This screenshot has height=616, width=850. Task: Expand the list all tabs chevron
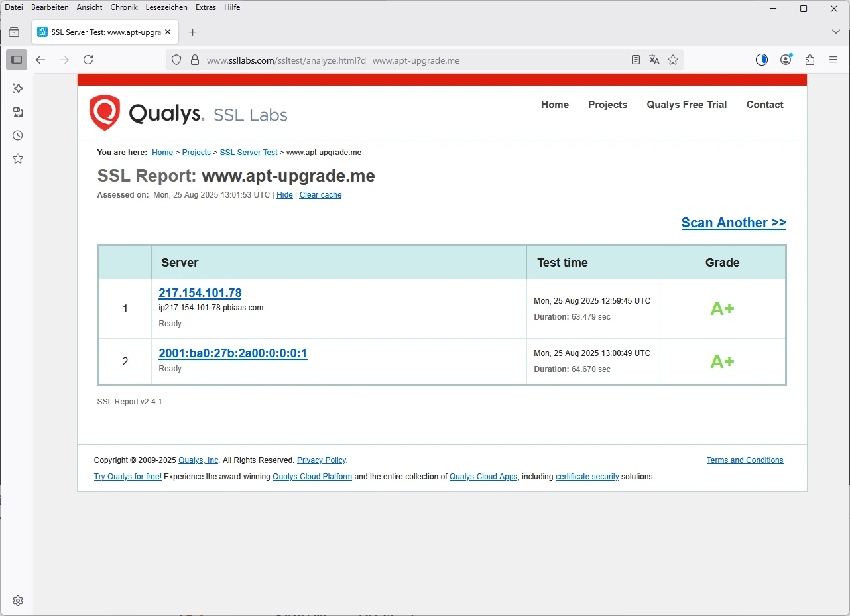[836, 32]
